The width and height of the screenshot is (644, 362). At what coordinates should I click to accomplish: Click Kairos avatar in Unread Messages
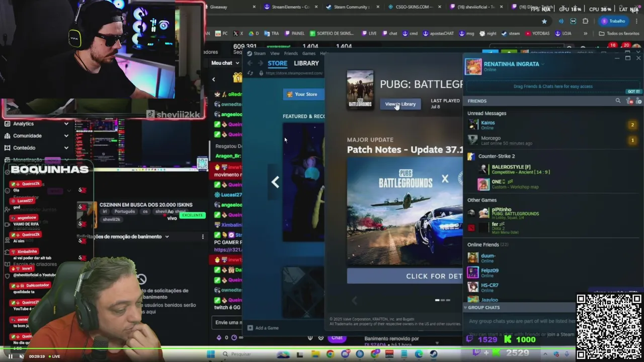pos(473,125)
